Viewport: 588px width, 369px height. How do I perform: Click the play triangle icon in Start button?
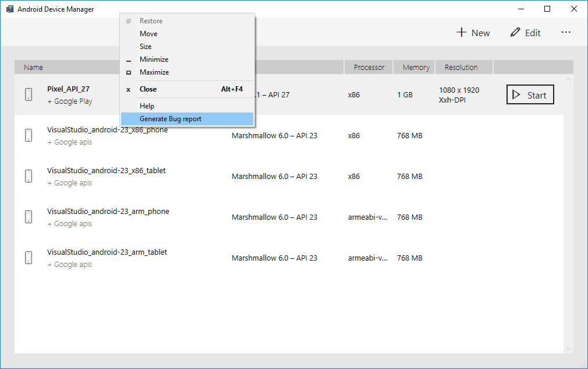pos(516,94)
